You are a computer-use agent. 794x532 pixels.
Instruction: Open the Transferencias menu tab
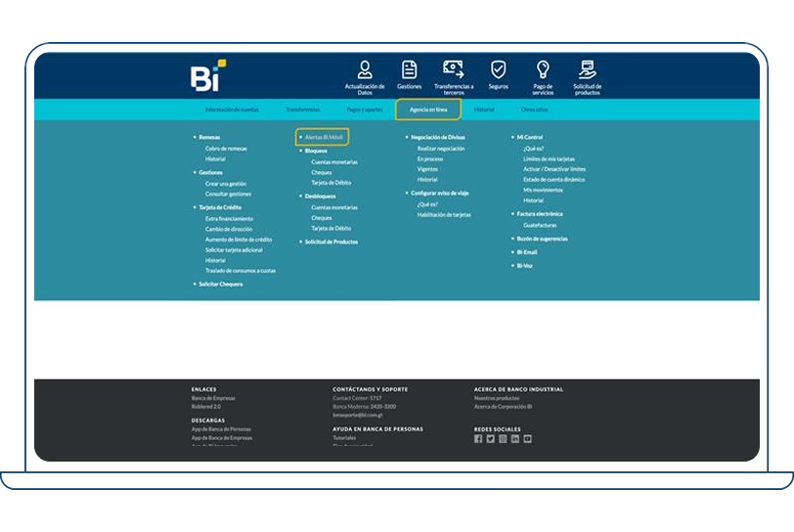tap(302, 110)
